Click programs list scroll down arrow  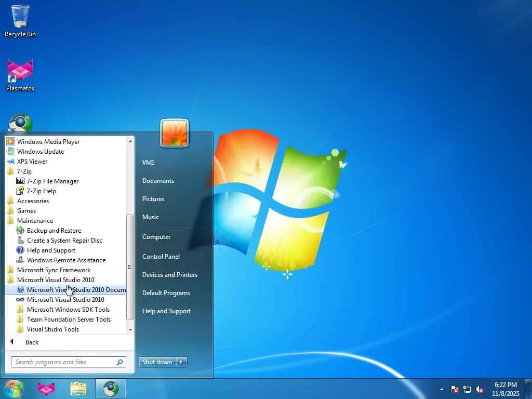pos(130,329)
